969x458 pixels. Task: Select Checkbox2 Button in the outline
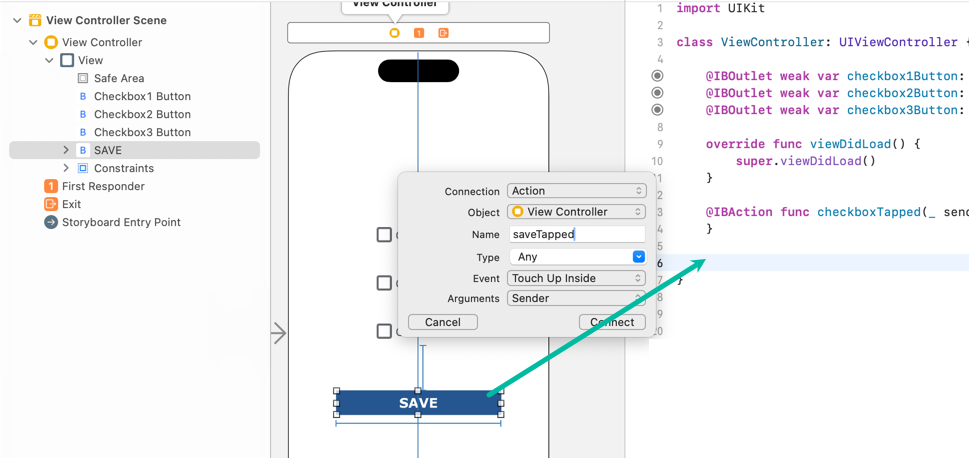(142, 114)
